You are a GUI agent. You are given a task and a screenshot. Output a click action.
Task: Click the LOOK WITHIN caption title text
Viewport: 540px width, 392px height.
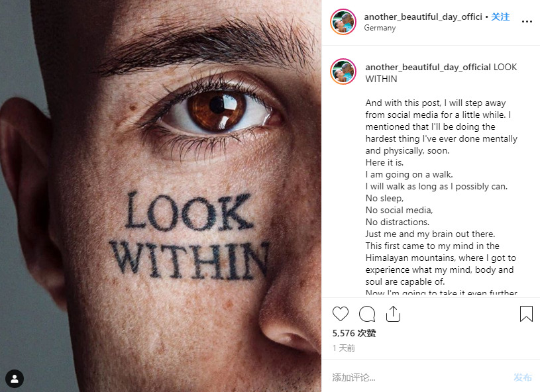[x=441, y=73]
